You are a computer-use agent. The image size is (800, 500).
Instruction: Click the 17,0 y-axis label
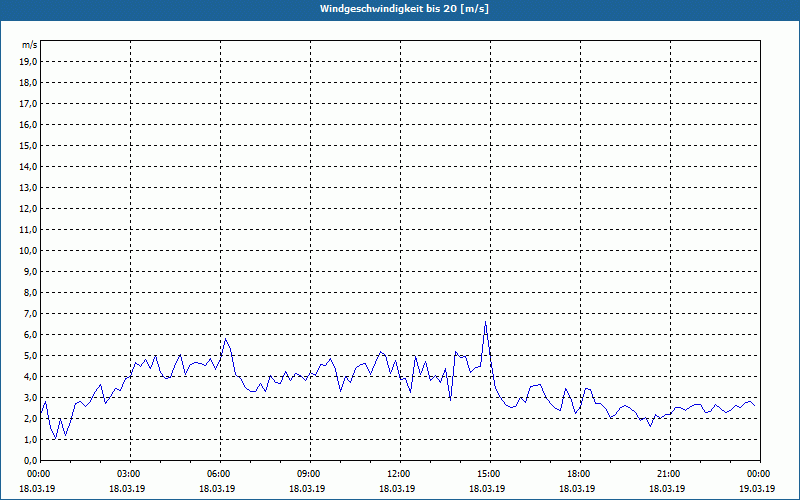[29, 104]
